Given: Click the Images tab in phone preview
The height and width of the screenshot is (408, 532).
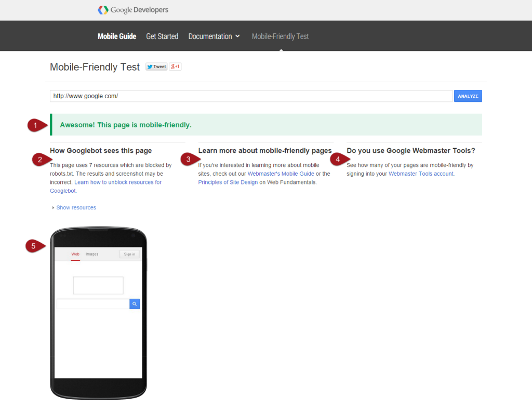Looking at the screenshot, I should [x=92, y=254].
